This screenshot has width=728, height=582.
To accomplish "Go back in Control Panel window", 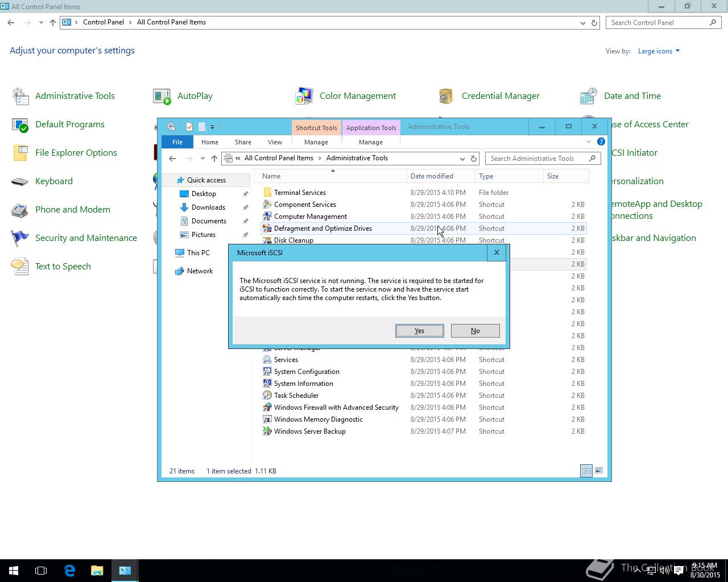I will pos(11,23).
